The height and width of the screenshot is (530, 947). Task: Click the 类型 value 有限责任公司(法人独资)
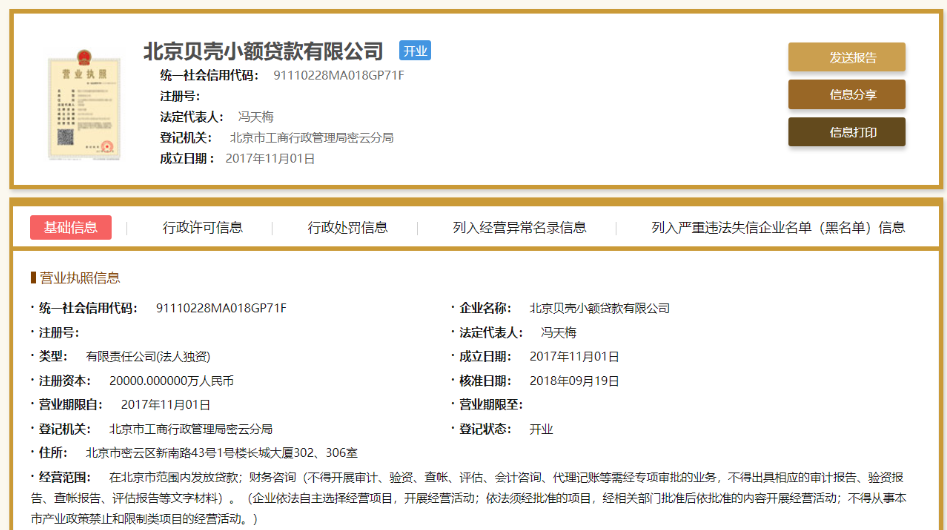(x=148, y=357)
